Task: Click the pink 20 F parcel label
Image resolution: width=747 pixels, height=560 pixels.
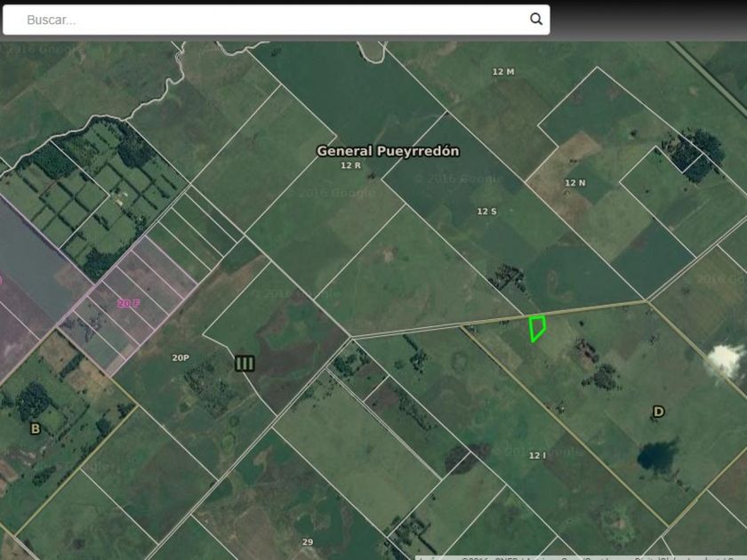Action: point(128,303)
